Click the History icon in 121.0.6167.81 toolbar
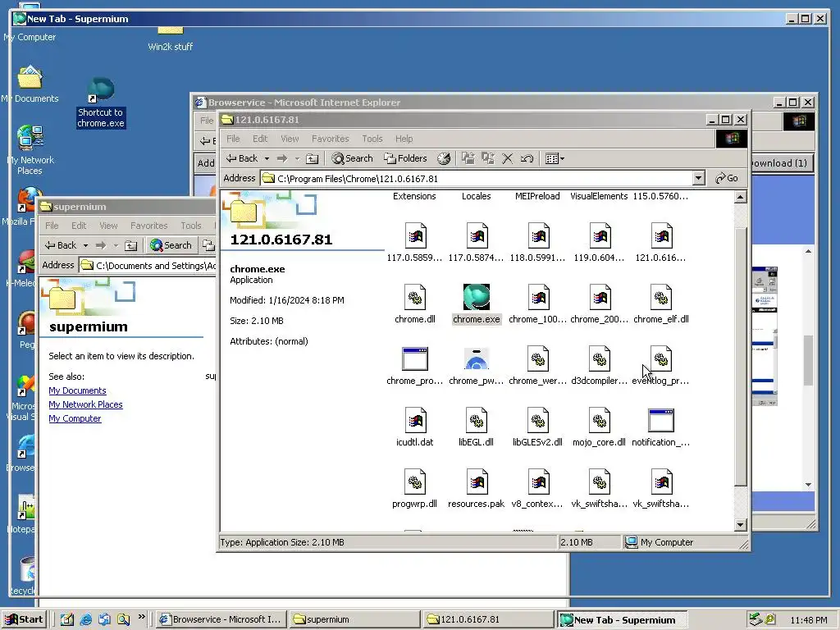This screenshot has width=840, height=630. click(444, 158)
